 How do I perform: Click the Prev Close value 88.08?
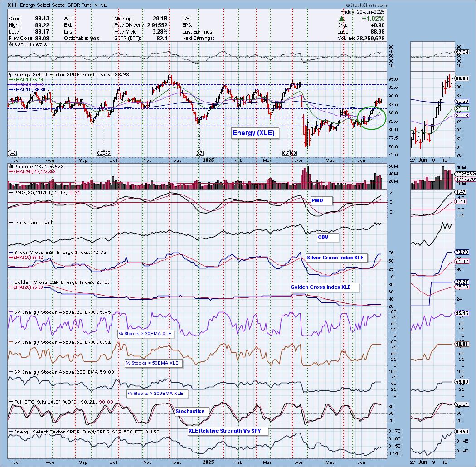tap(42, 39)
